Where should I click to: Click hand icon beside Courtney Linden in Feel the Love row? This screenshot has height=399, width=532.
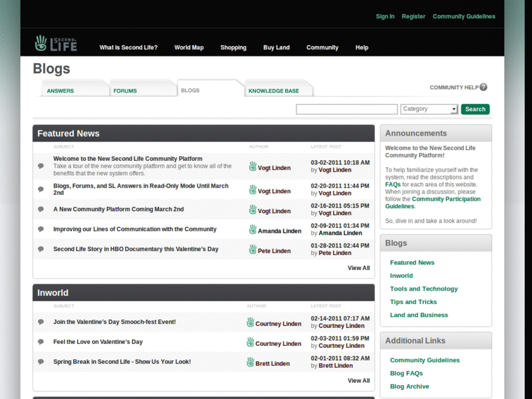[251, 342]
